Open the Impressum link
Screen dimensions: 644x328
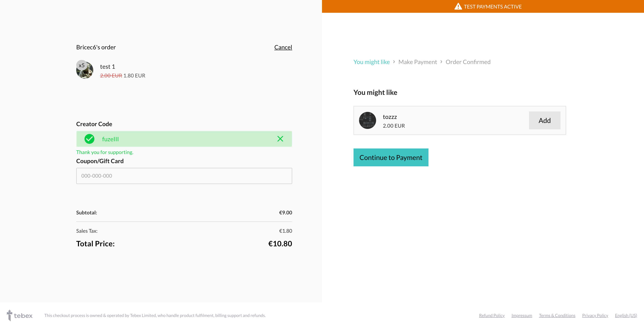point(522,315)
